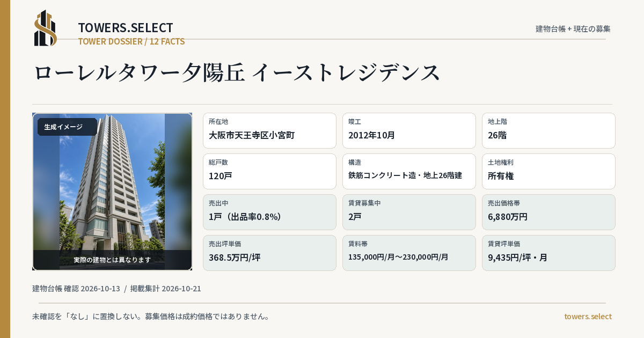Open the generated tower building image

pos(112,192)
